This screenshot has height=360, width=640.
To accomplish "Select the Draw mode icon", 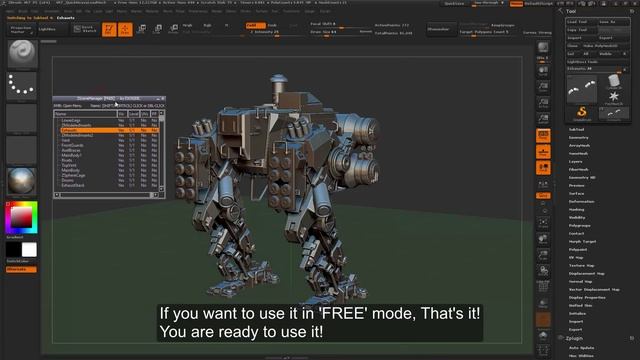I will 125,29.
